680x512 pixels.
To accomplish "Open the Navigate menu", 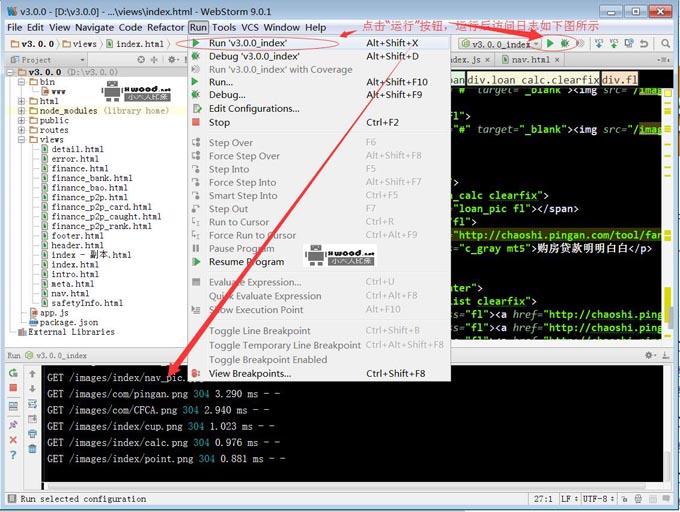I will [94, 27].
